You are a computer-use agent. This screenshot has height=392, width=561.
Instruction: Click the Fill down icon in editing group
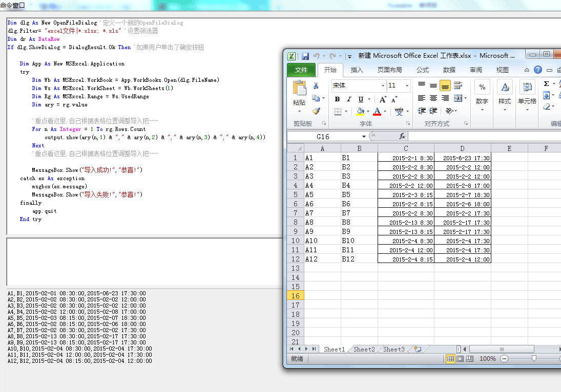pyautogui.click(x=546, y=95)
